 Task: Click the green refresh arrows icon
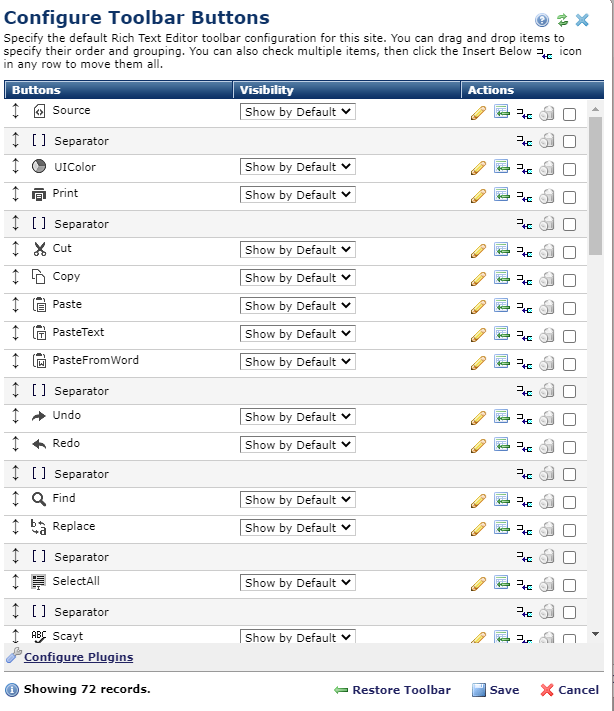(562, 20)
